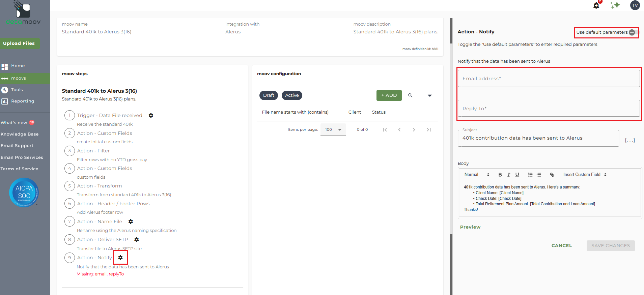Click the Subject input field

click(538, 138)
